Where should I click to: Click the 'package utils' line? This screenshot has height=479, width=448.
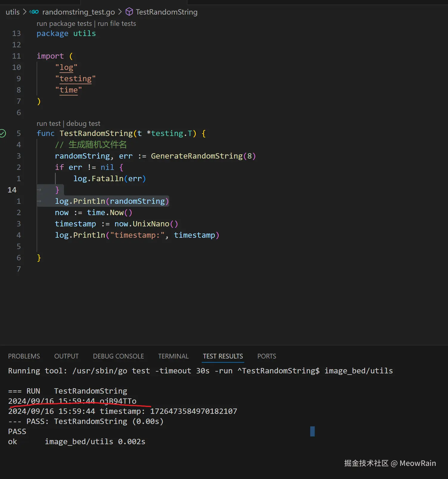pos(66,34)
